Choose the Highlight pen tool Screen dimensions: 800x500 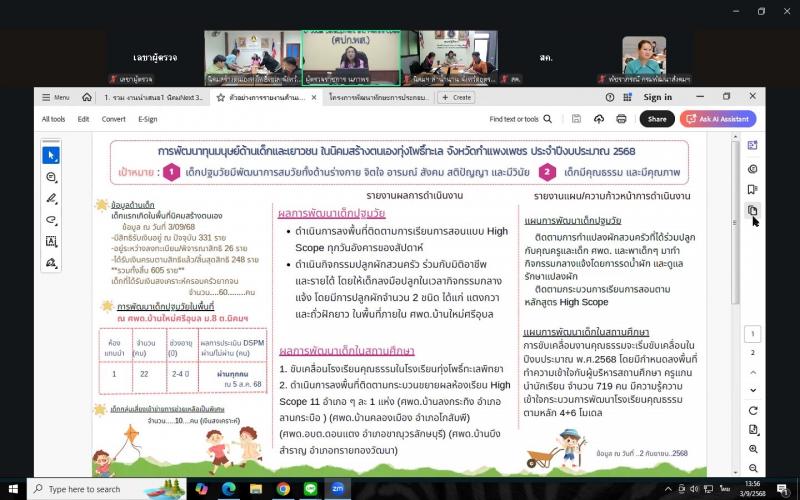[x=51, y=198]
